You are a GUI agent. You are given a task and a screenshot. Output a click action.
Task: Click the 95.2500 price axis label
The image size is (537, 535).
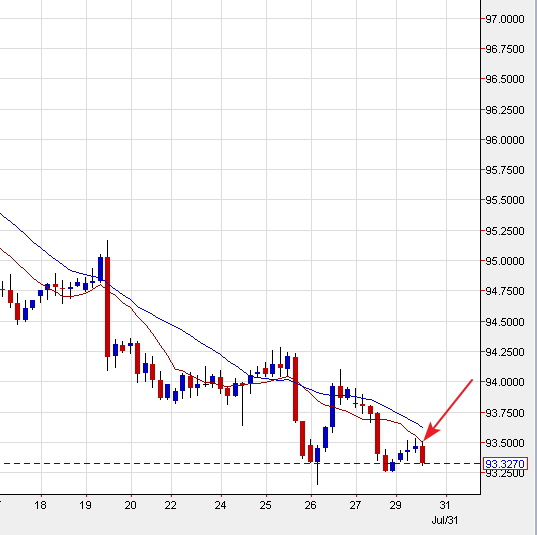(505, 231)
